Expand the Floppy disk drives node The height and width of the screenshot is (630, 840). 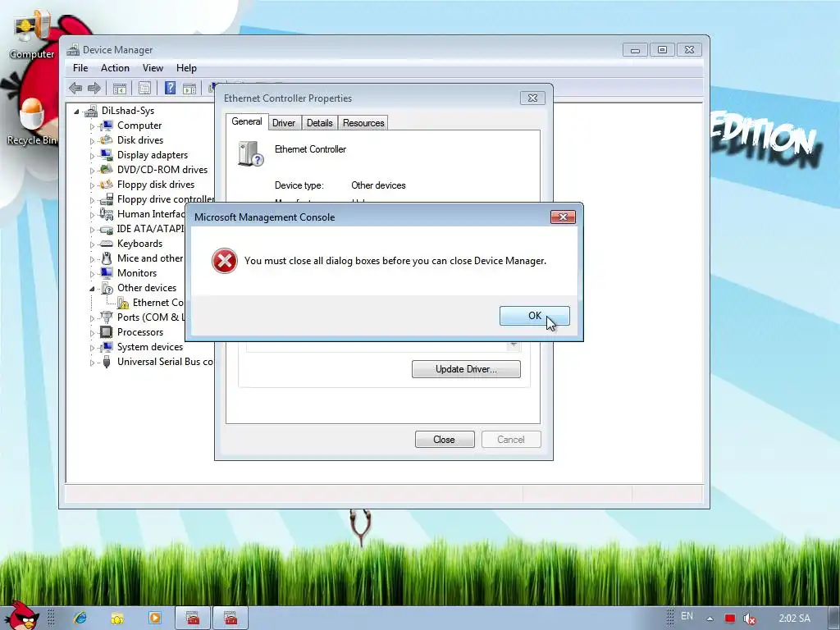click(92, 185)
